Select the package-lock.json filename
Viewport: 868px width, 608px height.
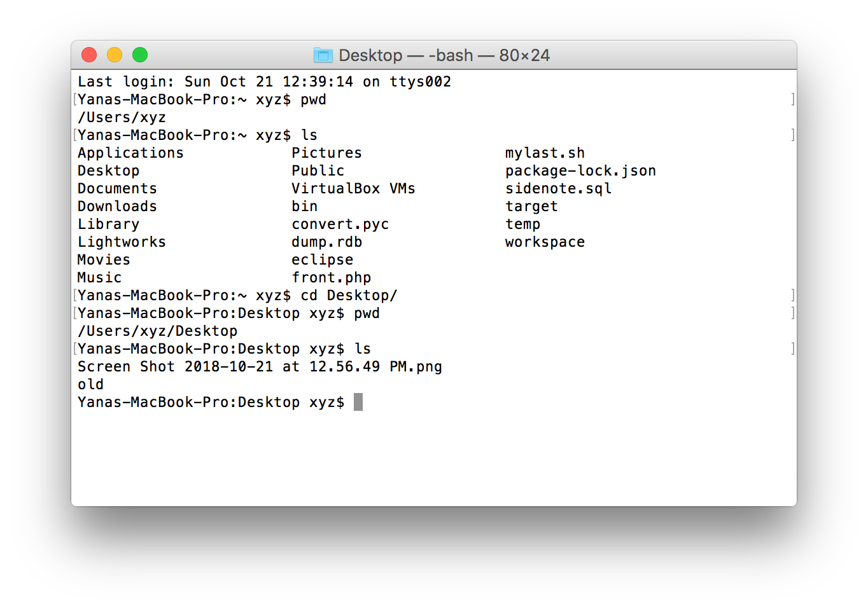pyautogui.click(x=581, y=170)
